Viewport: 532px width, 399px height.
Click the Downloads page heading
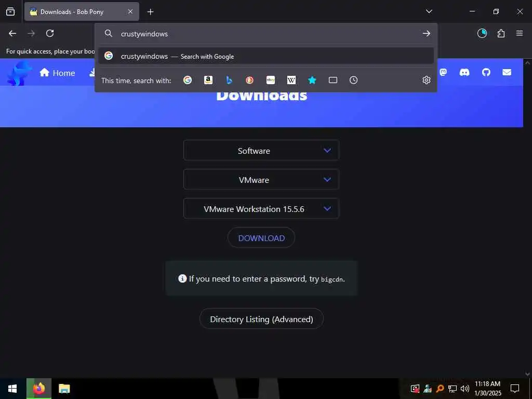pyautogui.click(x=262, y=96)
